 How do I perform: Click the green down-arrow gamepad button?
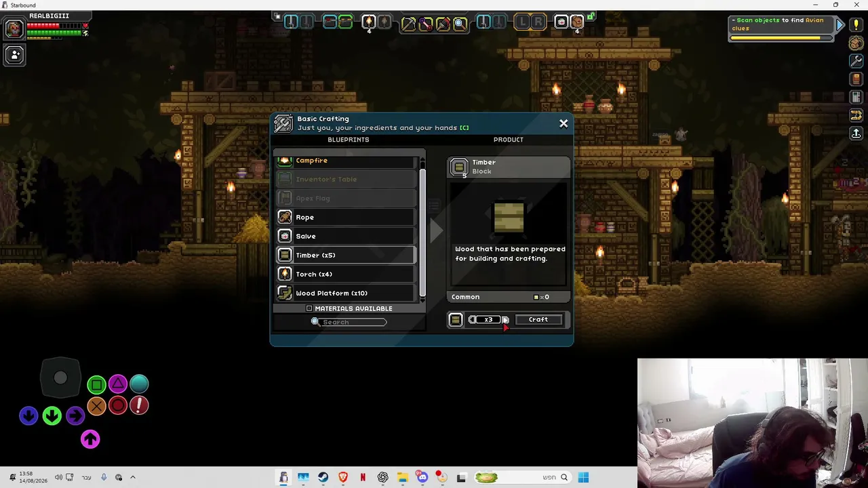pos(52,415)
